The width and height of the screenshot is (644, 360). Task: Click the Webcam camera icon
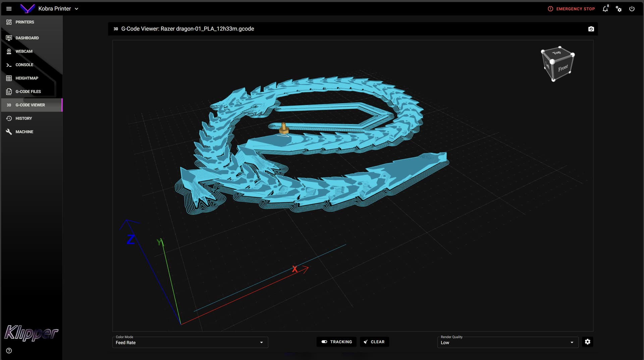point(9,51)
